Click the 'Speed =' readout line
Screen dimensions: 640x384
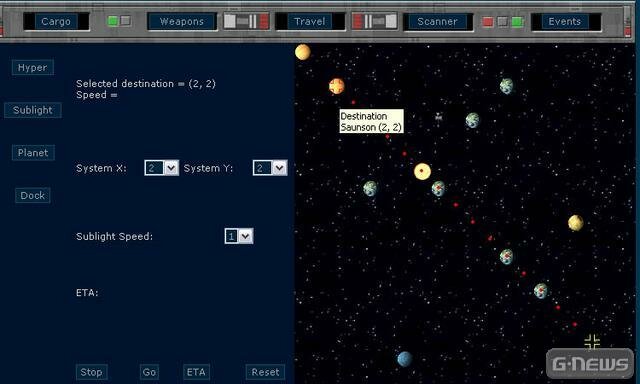click(97, 95)
